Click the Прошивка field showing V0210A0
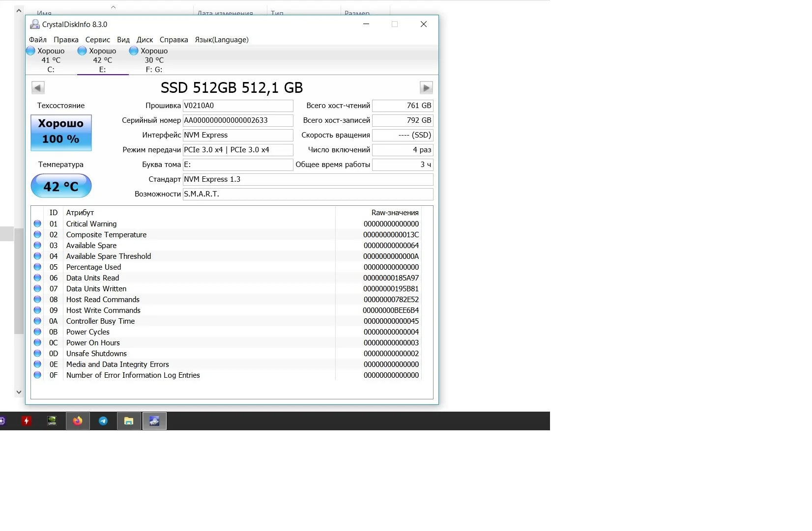The image size is (812, 531). [238, 106]
